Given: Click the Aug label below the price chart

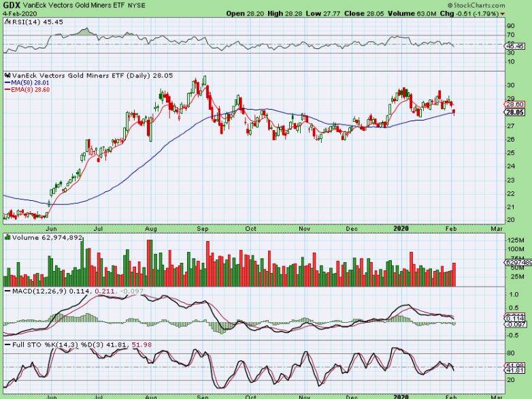Looking at the screenshot, I should tap(151, 229).
